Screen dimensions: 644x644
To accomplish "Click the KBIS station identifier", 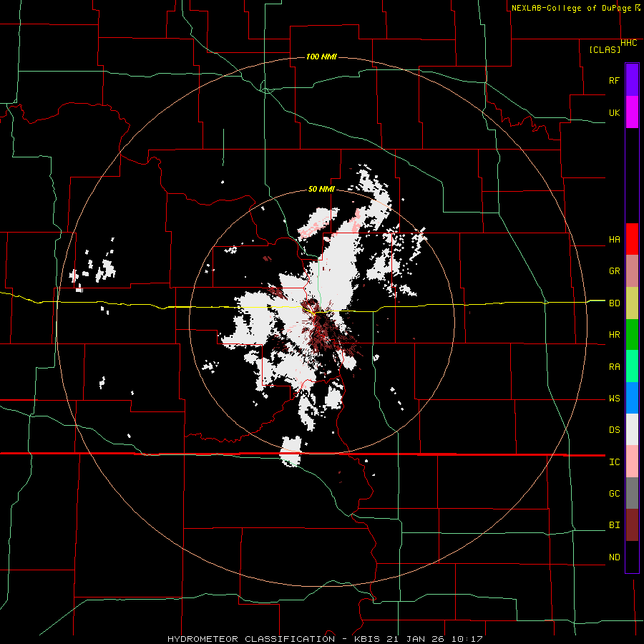I will coord(367,639).
